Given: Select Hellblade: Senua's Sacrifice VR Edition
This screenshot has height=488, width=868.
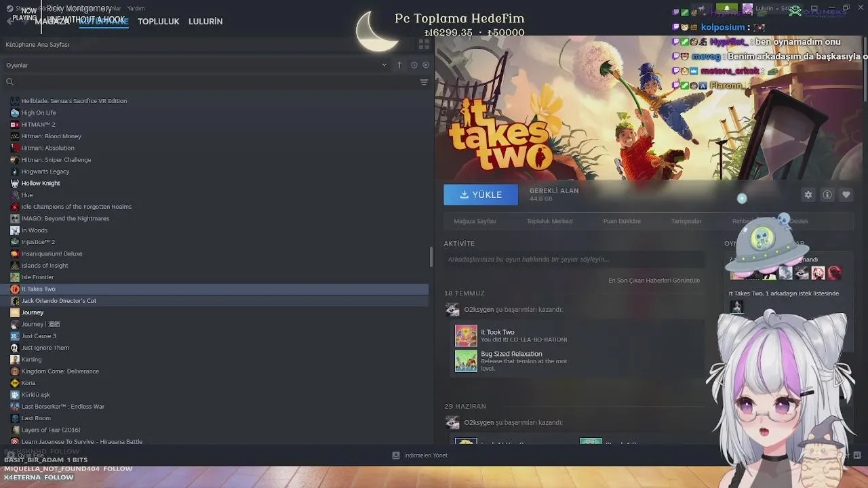Looking at the screenshot, I should (74, 101).
